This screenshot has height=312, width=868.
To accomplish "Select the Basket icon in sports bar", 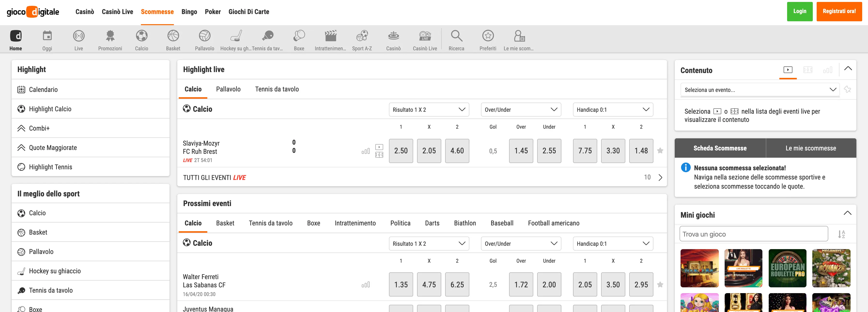I will point(173,36).
